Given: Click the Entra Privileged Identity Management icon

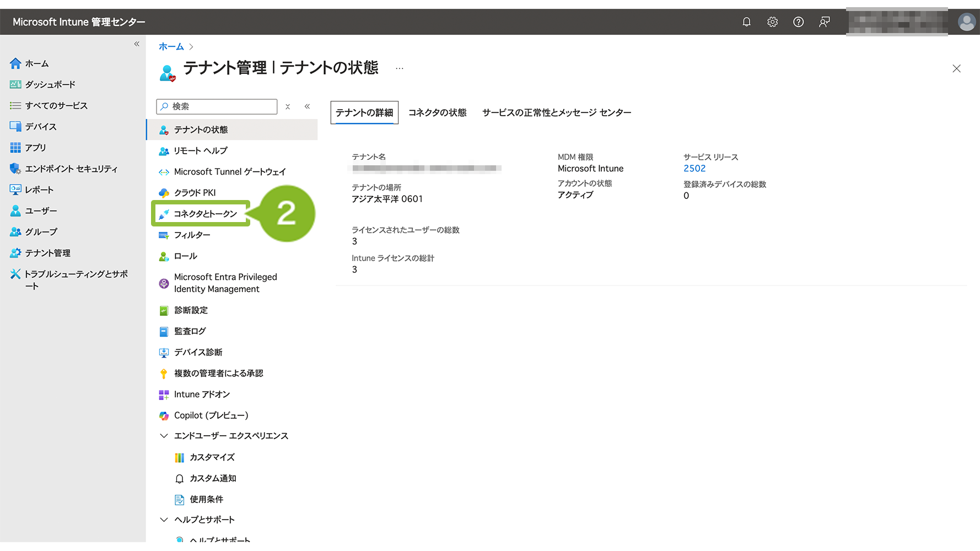Looking at the screenshot, I should tap(164, 283).
